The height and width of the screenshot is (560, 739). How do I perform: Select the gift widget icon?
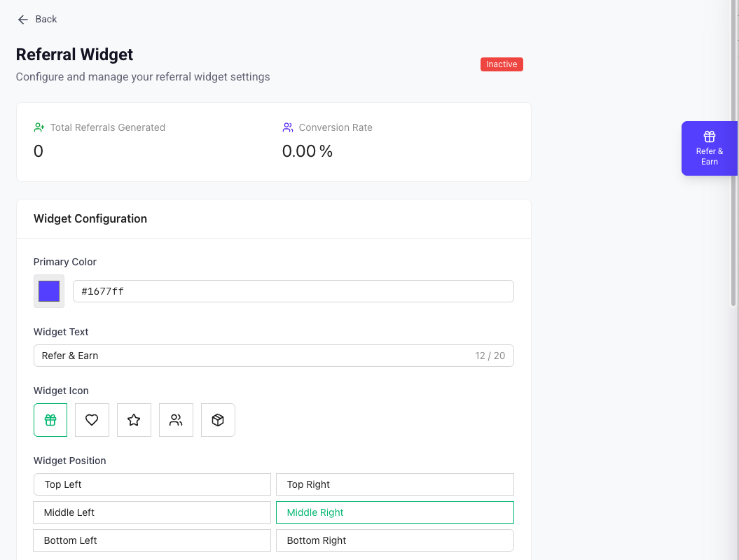point(50,419)
